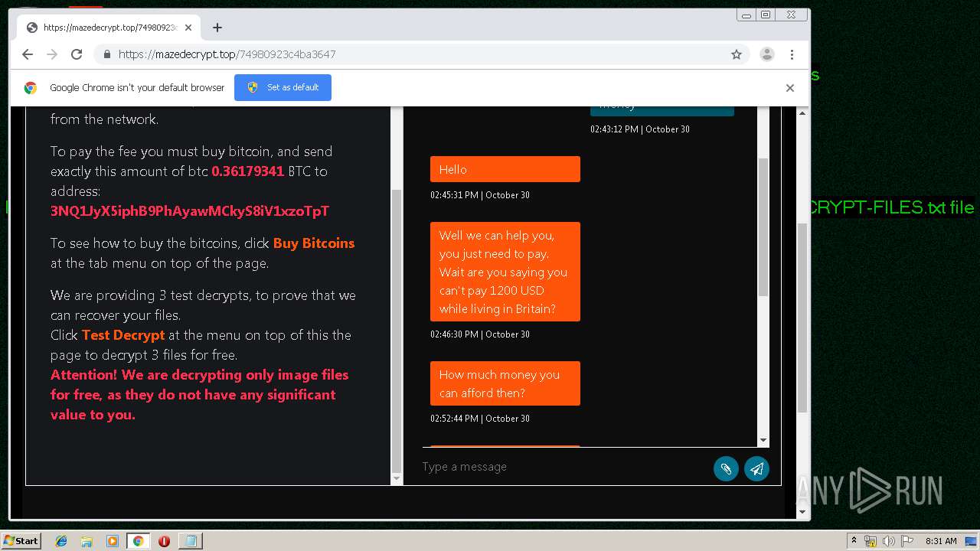Viewport: 980px width, 551px height.
Task: Click the Buy Bitcoins highlighted text
Action: pos(314,243)
